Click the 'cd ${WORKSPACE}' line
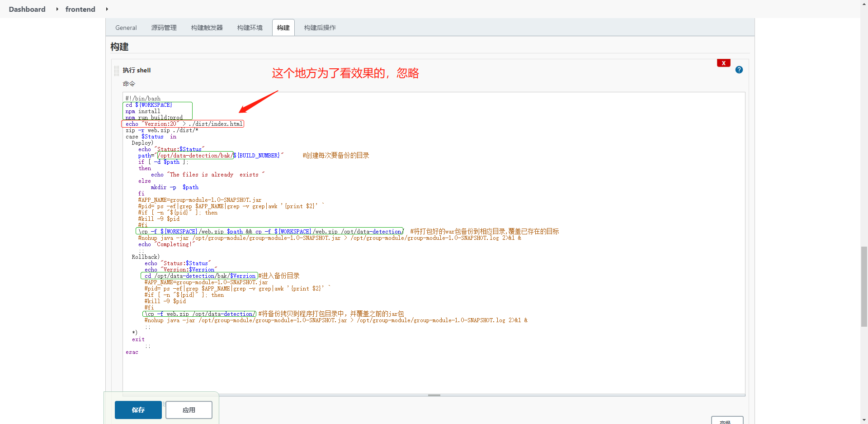This screenshot has height=424, width=868. click(149, 105)
